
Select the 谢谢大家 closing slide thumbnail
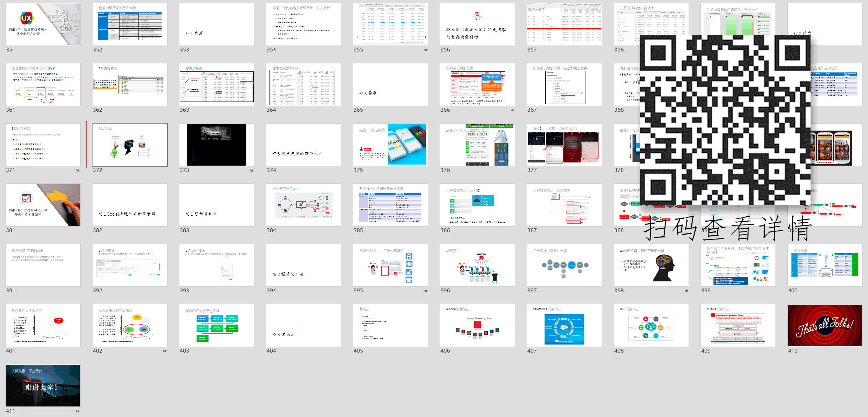[x=43, y=385]
